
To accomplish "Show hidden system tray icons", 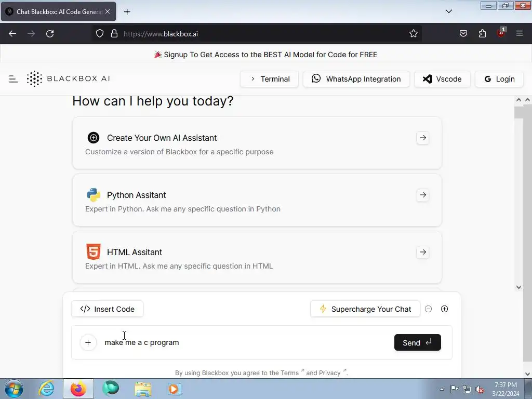I will tap(442, 389).
